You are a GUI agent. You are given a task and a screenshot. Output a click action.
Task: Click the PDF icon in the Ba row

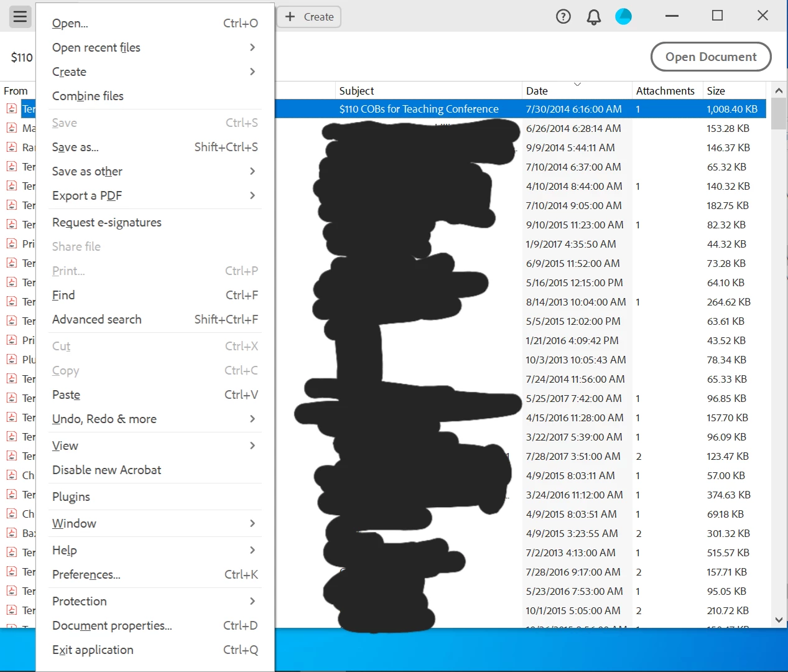(12, 533)
